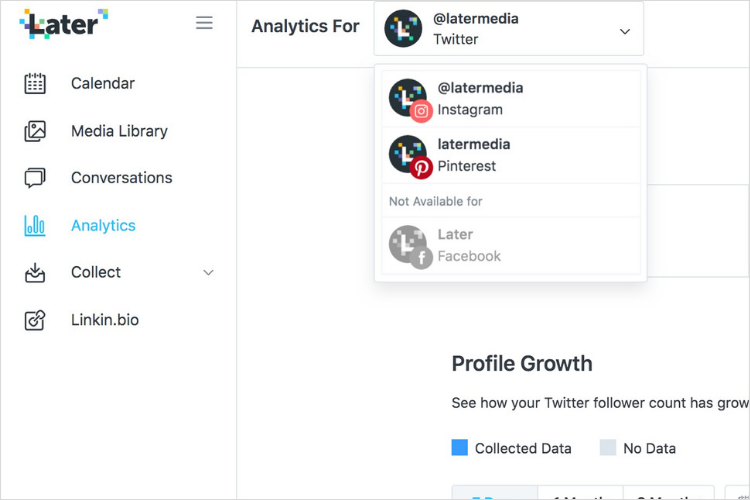Click the Later logo
Viewport: 750px width, 500px height.
point(64,23)
